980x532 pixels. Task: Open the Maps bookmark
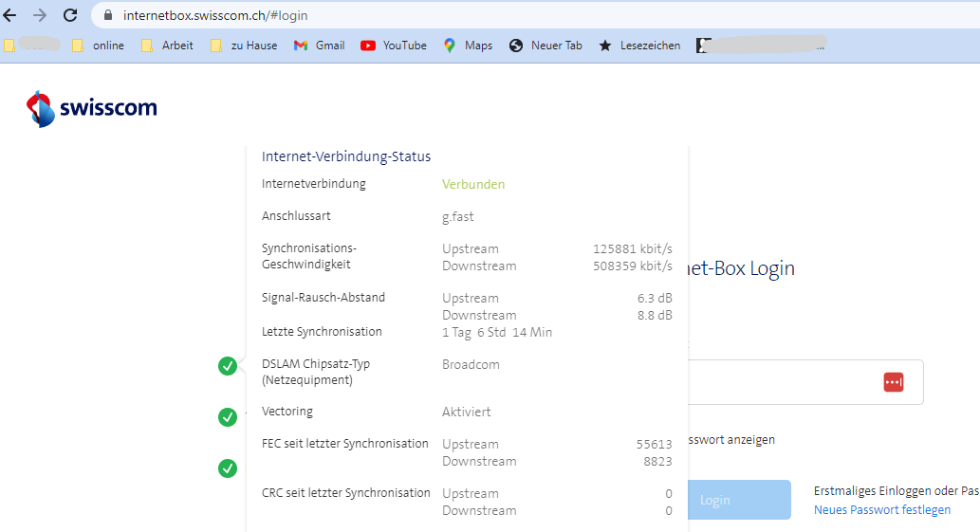point(468,46)
